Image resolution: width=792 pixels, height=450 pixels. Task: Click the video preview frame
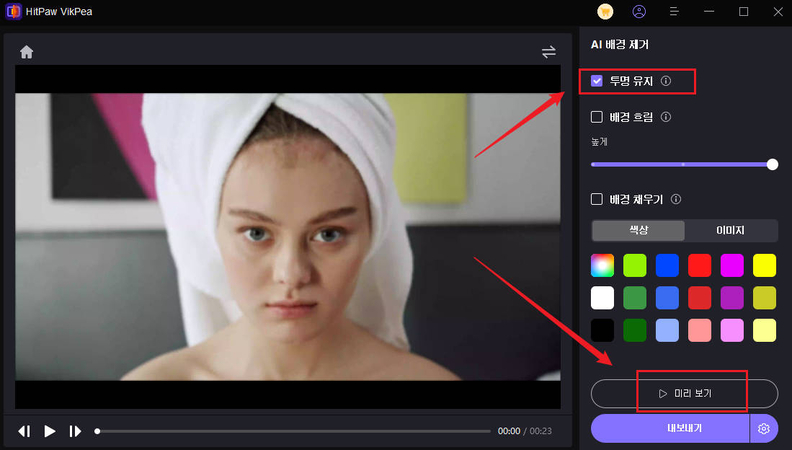287,236
